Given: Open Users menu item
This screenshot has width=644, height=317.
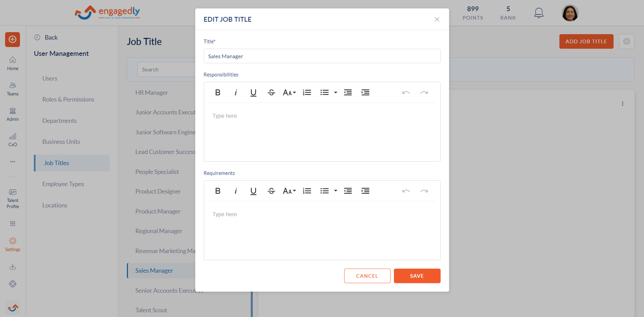Looking at the screenshot, I should [x=50, y=78].
